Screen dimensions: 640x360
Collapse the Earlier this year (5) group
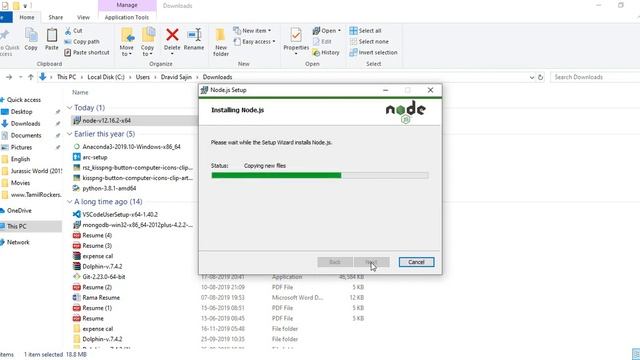pos(69,134)
